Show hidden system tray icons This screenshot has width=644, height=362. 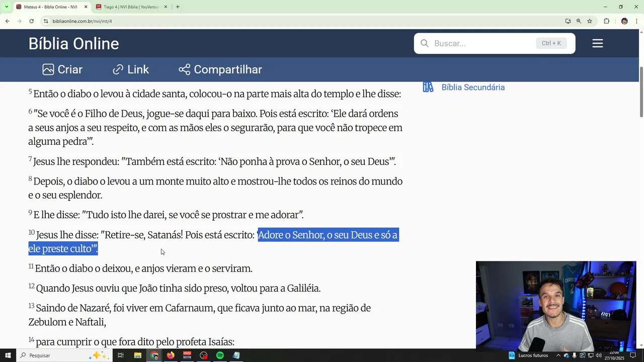[558, 355]
